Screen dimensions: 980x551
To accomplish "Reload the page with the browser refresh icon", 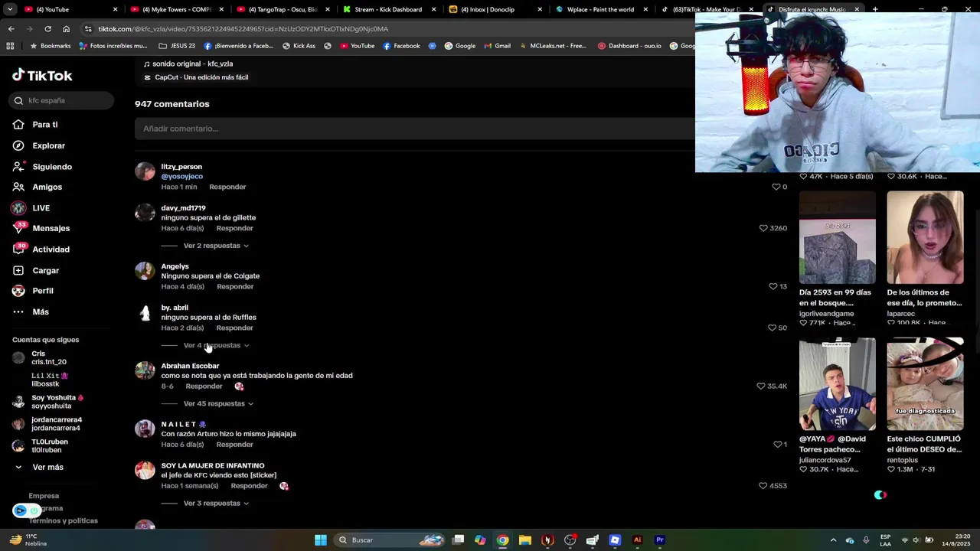I will click(x=47, y=28).
